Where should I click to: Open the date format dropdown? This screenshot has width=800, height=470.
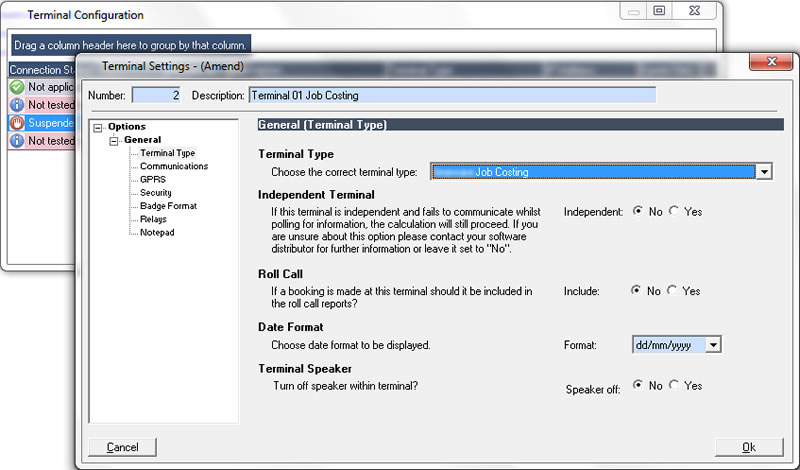pyautogui.click(x=713, y=345)
